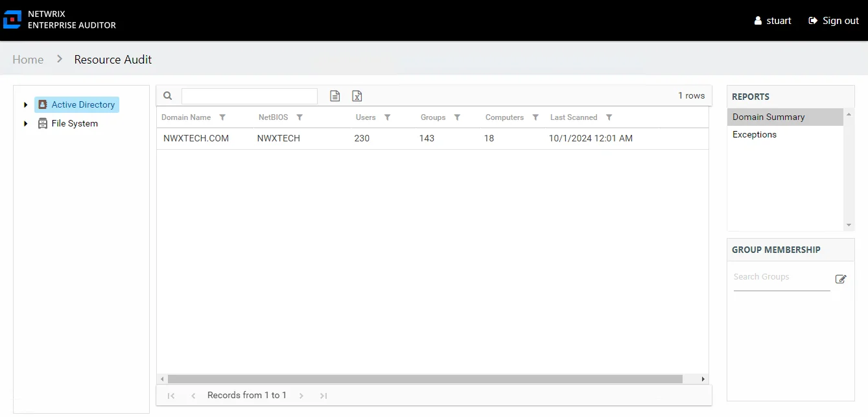The height and width of the screenshot is (417, 868).
Task: Expand the File System tree node
Action: click(25, 123)
